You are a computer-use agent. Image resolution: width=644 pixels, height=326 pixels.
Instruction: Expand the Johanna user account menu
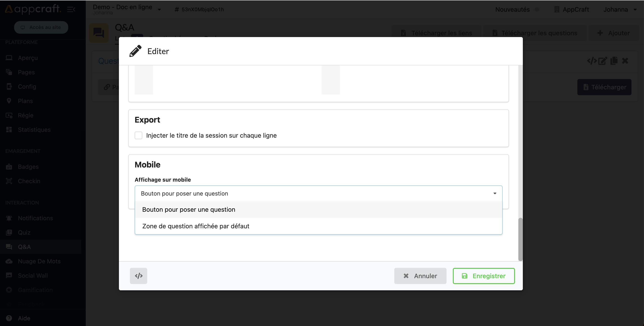620,9
